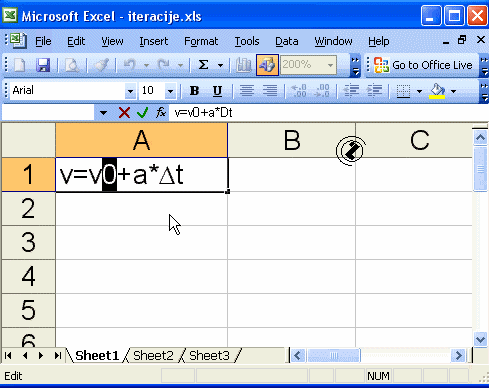489x388 pixels.
Task: Open the Chart Wizard icon
Action: coord(243,65)
